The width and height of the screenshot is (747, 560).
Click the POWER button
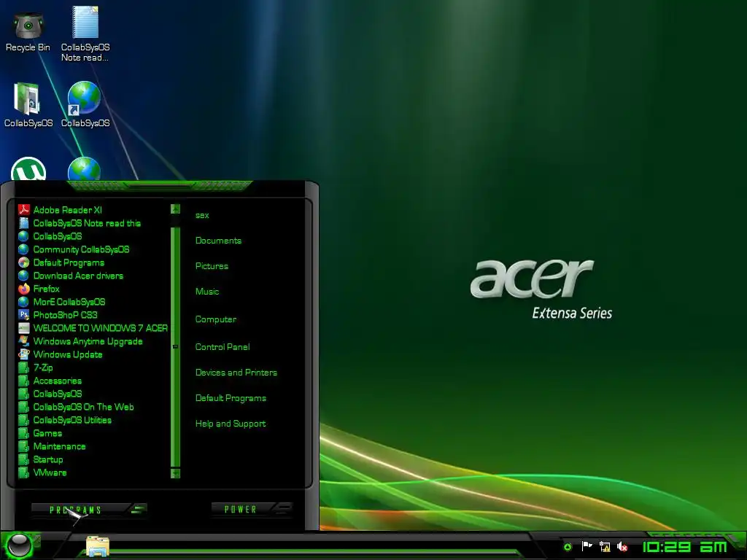241,510
